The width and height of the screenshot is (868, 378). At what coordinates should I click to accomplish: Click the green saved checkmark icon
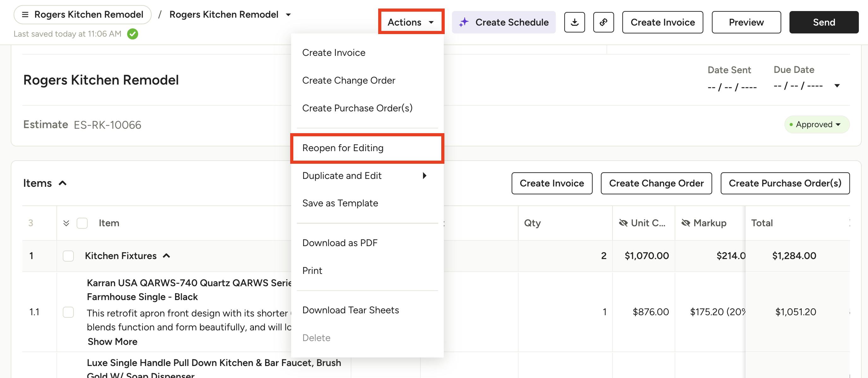click(x=133, y=34)
